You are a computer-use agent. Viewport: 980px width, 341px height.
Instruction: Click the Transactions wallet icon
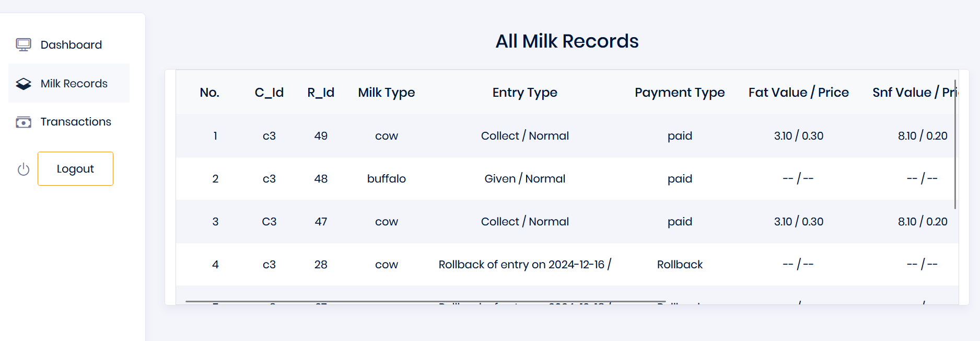23,121
